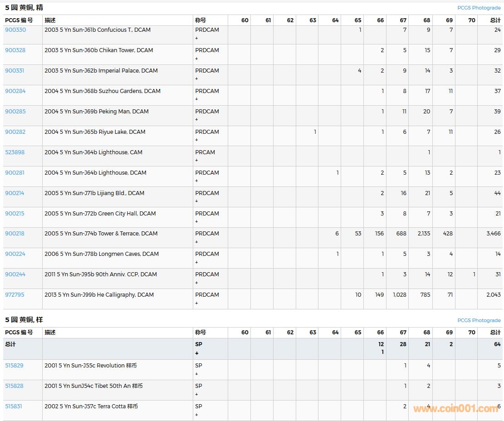
Task: Open PCGS Photograde link above specimen table
Action: tap(479, 320)
